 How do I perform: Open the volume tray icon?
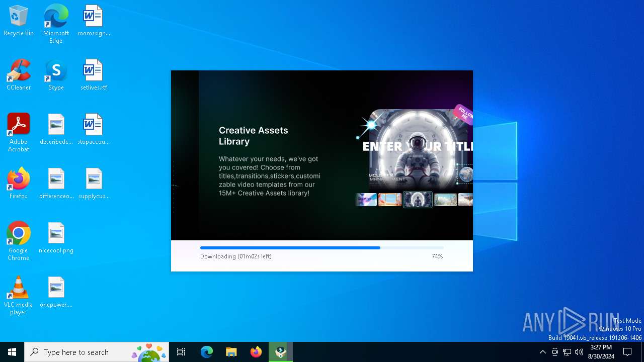click(x=579, y=352)
